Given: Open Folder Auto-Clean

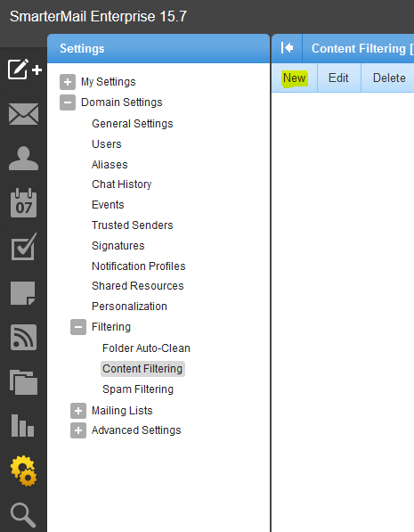Looking at the screenshot, I should tap(146, 348).
